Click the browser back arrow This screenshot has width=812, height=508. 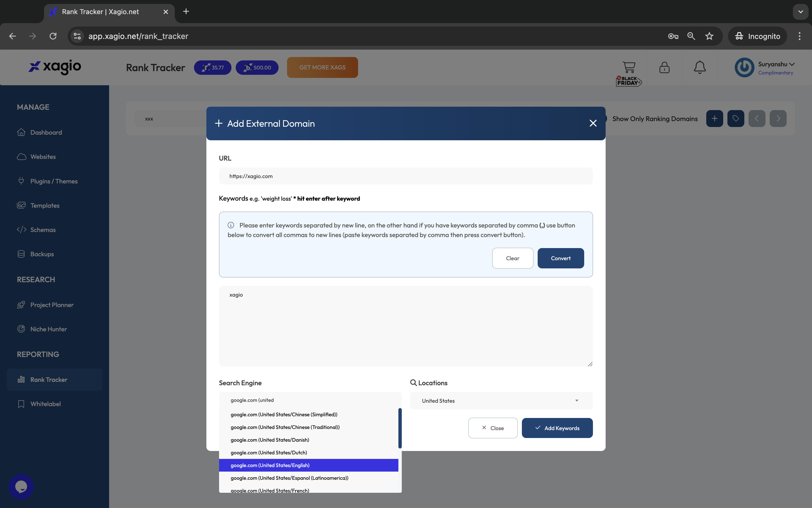pos(12,36)
